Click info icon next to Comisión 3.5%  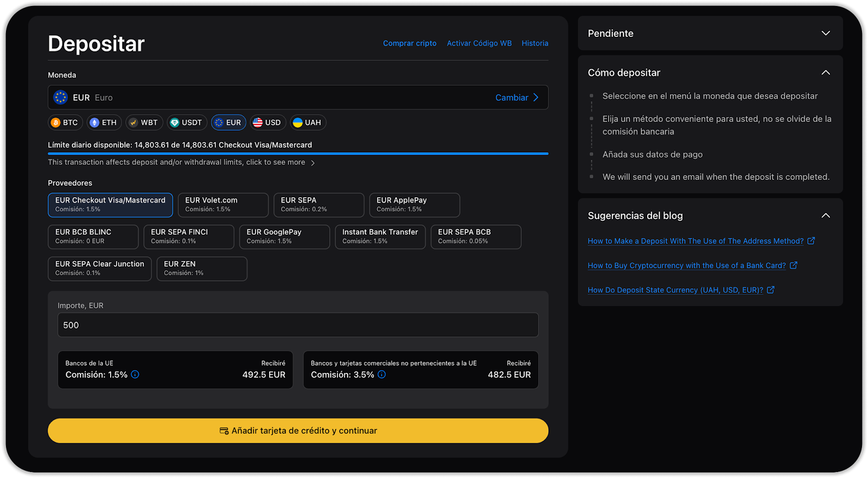click(x=382, y=374)
